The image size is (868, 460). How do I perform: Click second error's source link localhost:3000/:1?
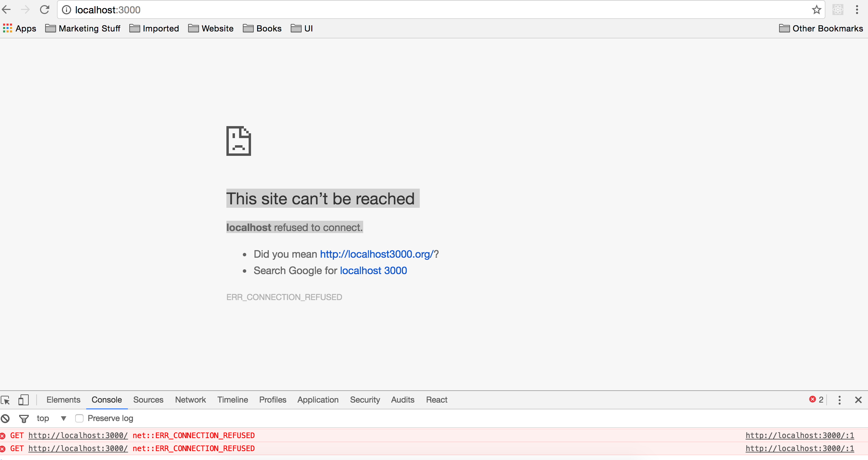tap(800, 448)
